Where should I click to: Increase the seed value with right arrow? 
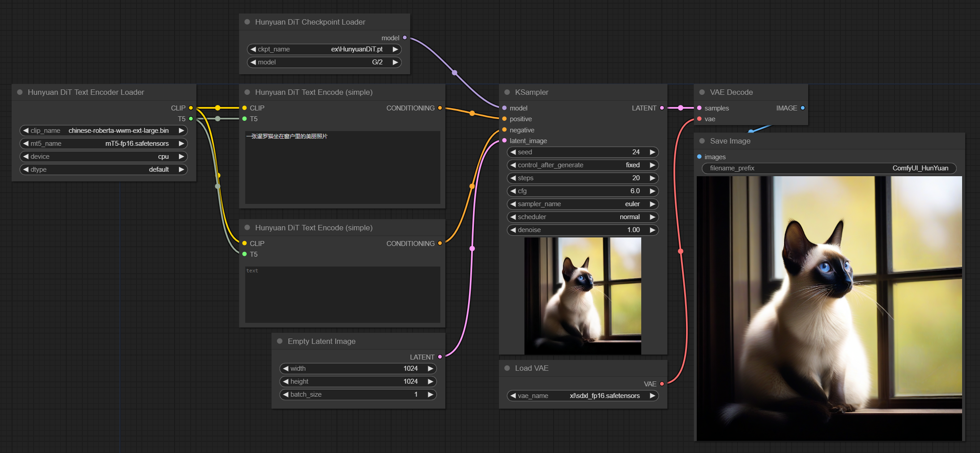pos(652,152)
